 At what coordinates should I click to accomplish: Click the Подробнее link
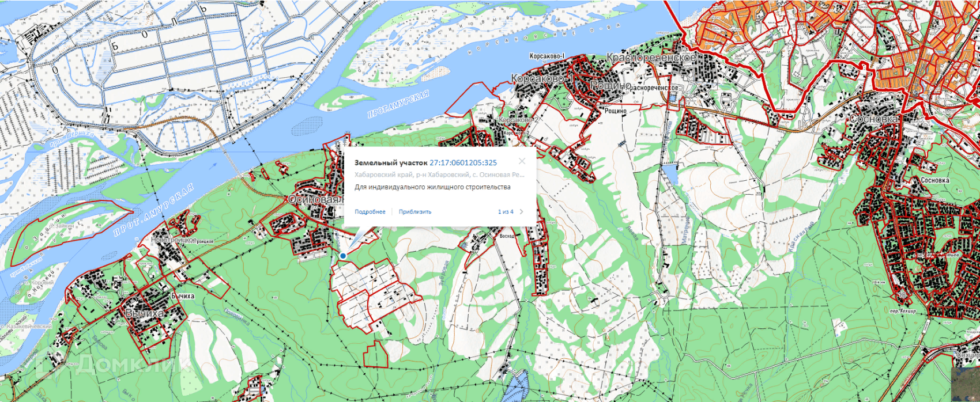(x=370, y=212)
